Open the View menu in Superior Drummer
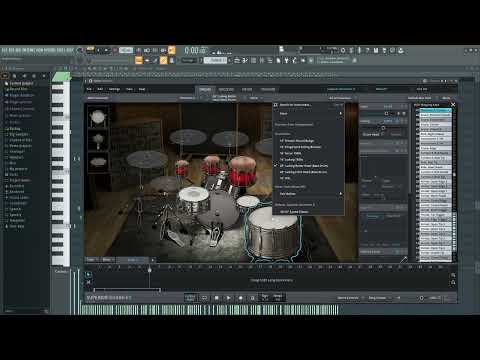Viewport: 480px width, 360px height. click(x=129, y=89)
